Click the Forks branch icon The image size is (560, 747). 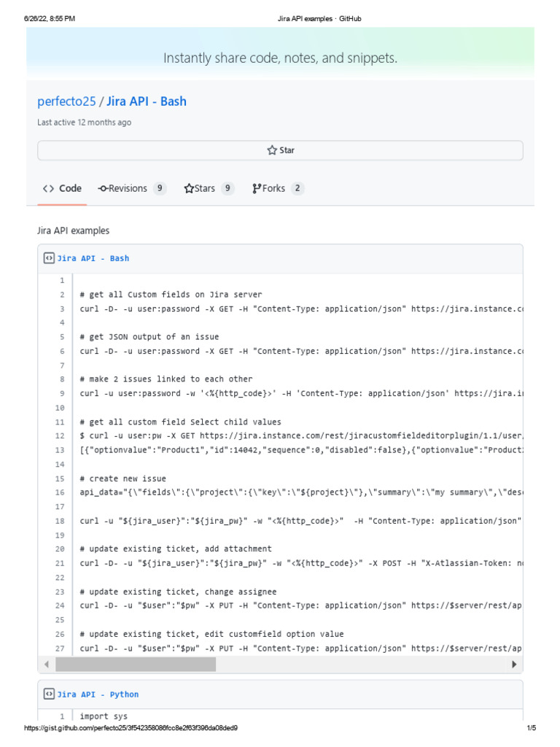coord(257,188)
